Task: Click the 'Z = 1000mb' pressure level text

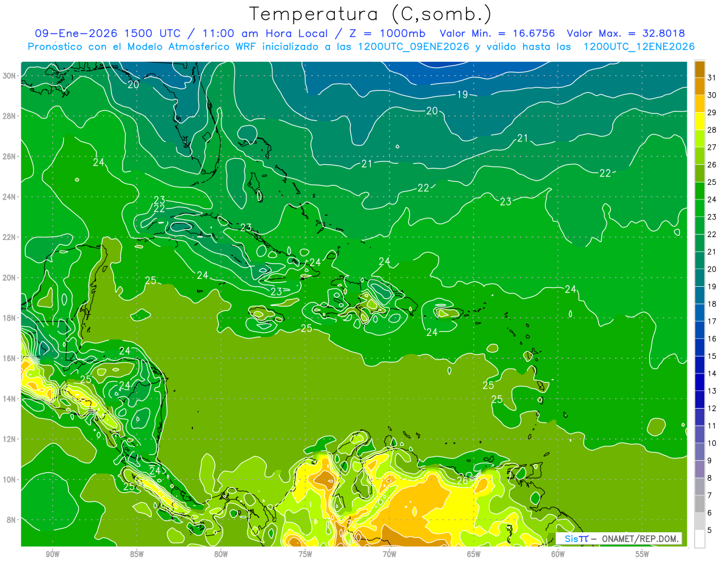Action: (386, 33)
